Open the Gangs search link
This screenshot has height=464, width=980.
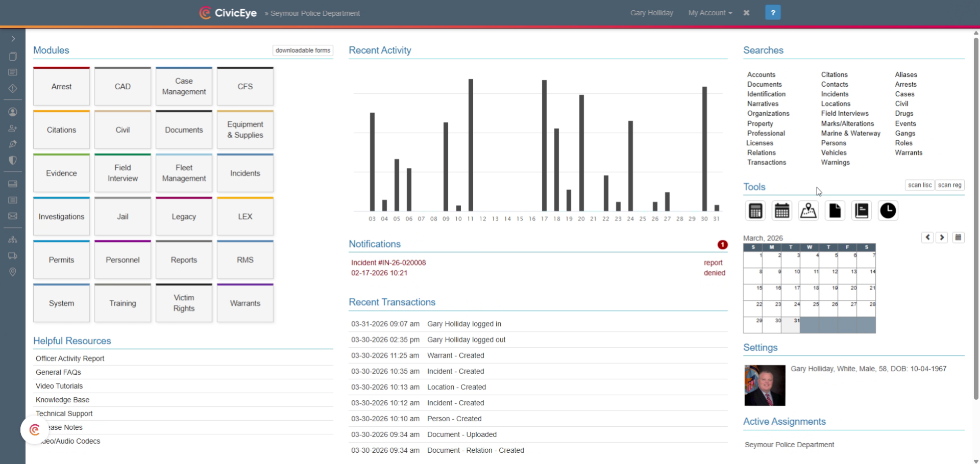click(x=905, y=133)
